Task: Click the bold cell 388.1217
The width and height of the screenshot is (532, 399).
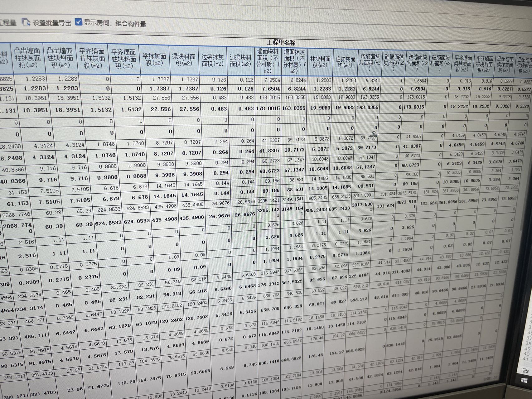Action: pos(17,396)
